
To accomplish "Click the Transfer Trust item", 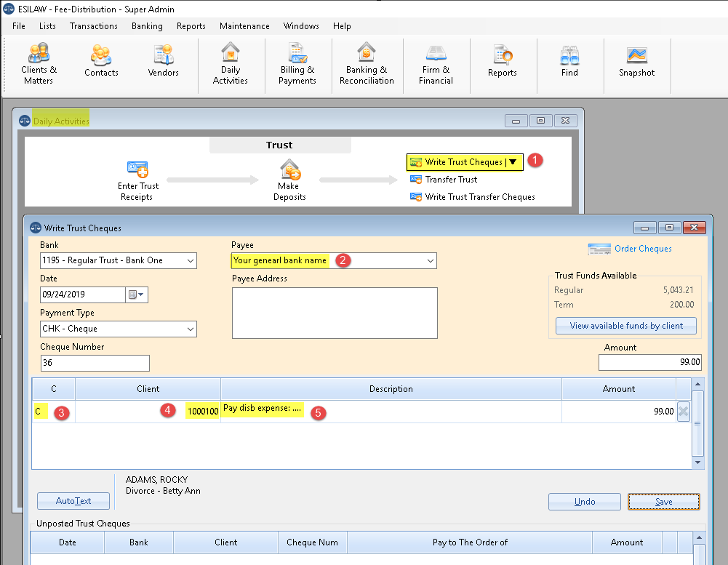I will (x=444, y=180).
